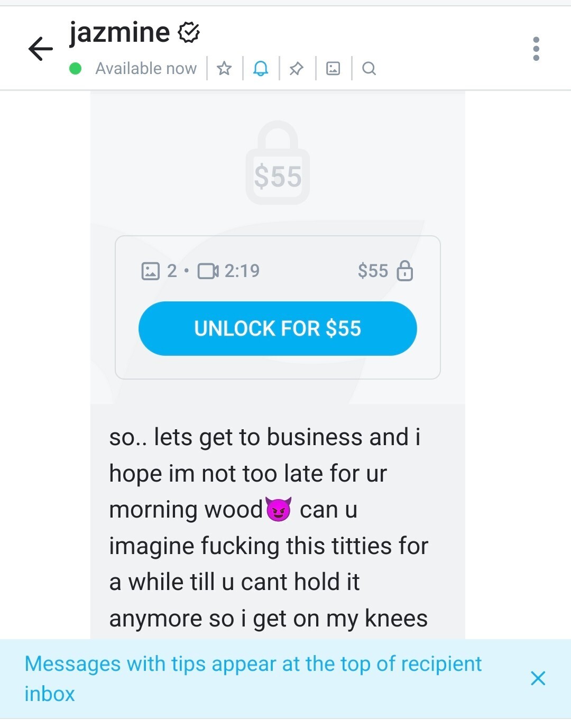Viewport: 571px width, 728px height.
Task: Click the verified badge next to jazmine
Action: coord(188,33)
